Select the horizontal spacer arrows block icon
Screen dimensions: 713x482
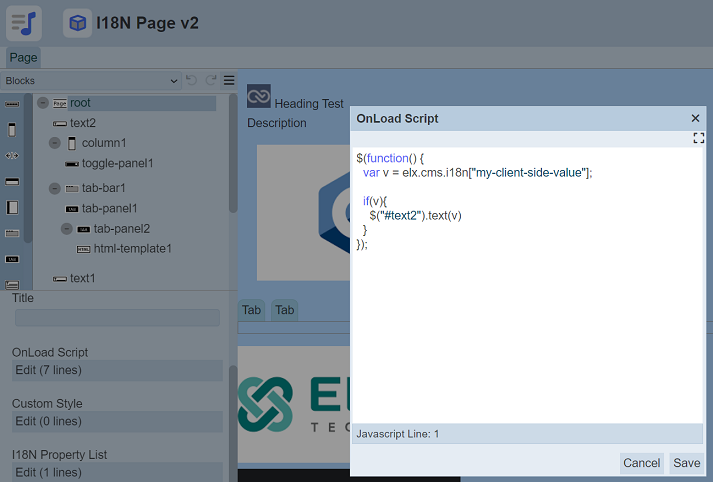pyautogui.click(x=12, y=155)
